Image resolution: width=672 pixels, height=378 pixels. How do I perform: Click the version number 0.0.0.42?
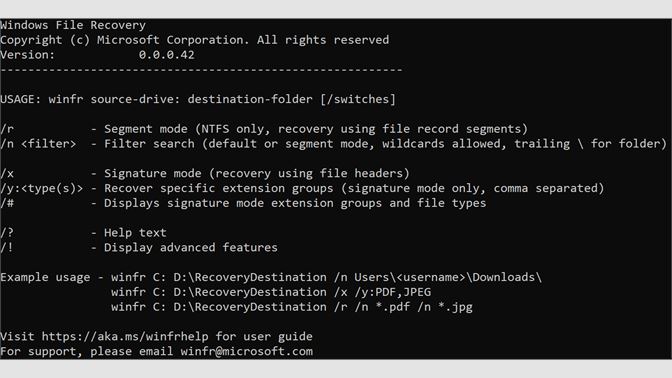click(166, 55)
